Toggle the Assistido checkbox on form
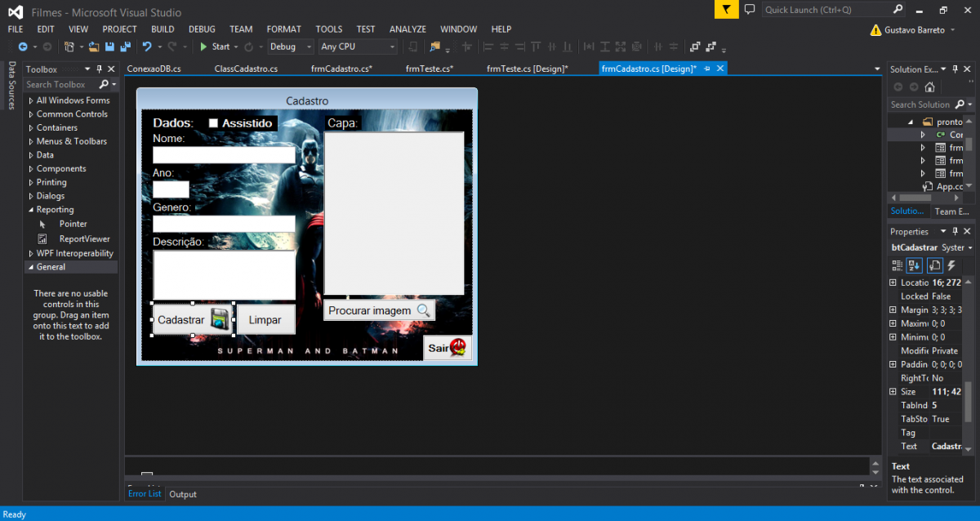This screenshot has width=980, height=521. coord(214,123)
